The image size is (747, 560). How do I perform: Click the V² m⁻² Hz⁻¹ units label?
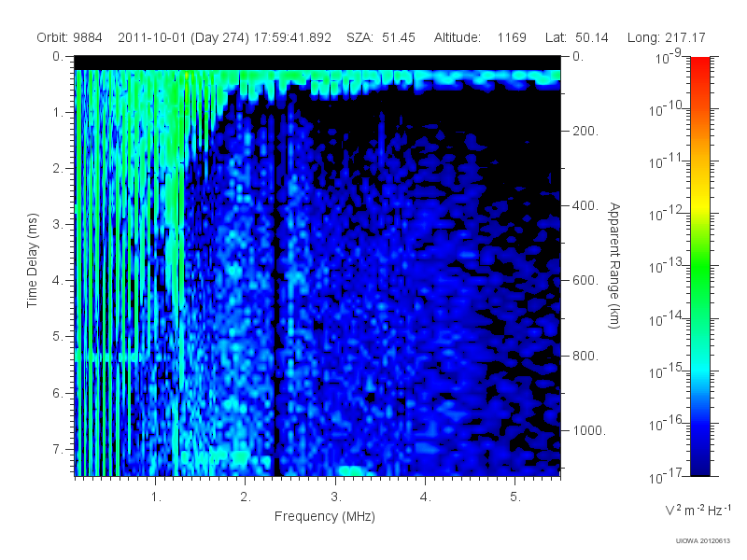pos(698,510)
